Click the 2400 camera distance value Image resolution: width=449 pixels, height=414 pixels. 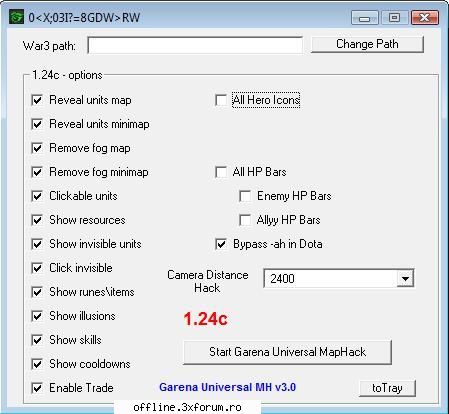(x=282, y=278)
